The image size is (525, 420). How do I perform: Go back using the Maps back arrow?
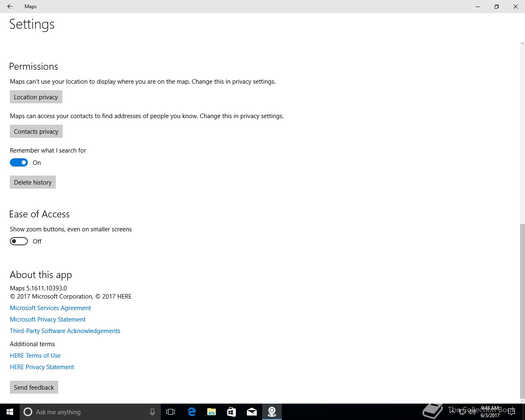[10, 7]
